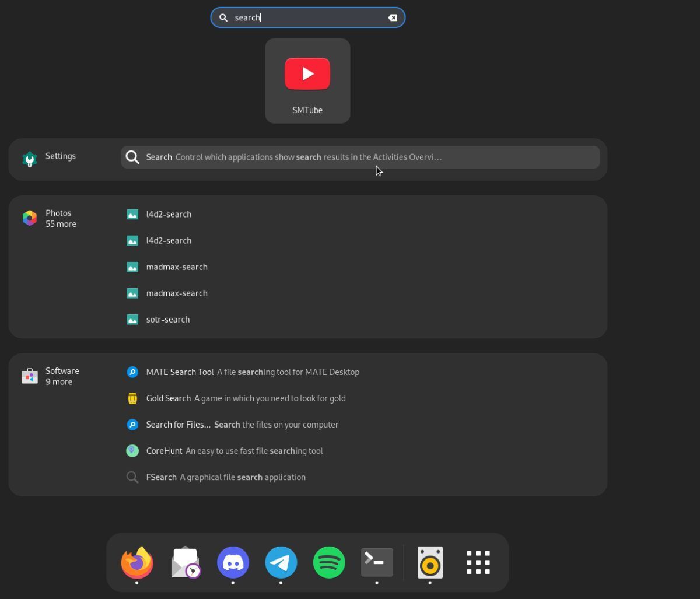Launch the SMTube app result
The width and height of the screenshot is (700, 599).
[307, 81]
